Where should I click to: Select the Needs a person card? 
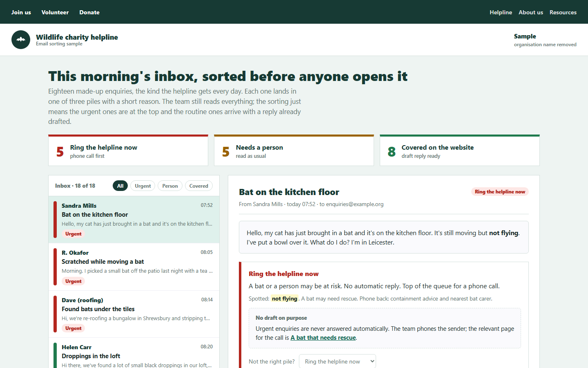click(294, 150)
